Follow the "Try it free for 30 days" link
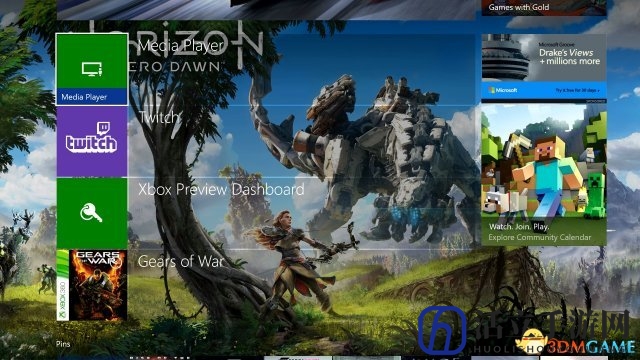 [x=577, y=90]
